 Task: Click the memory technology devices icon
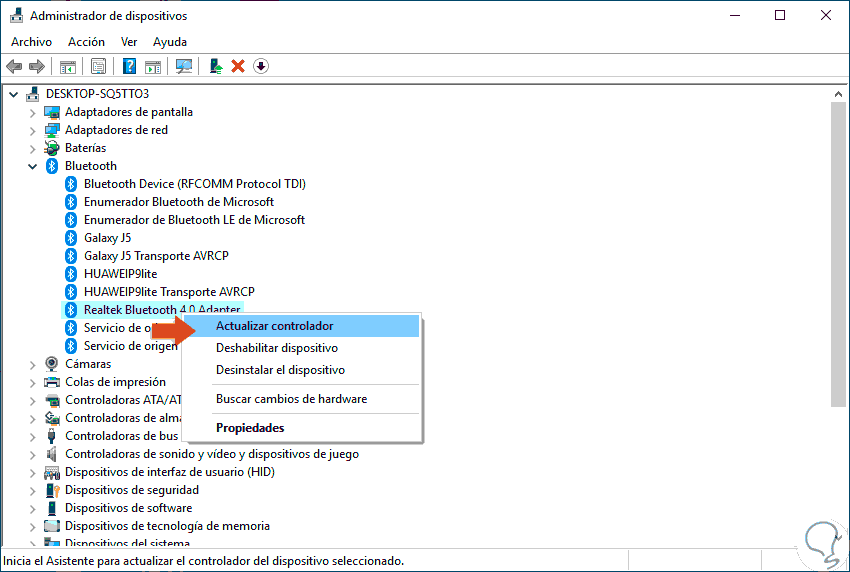51,526
